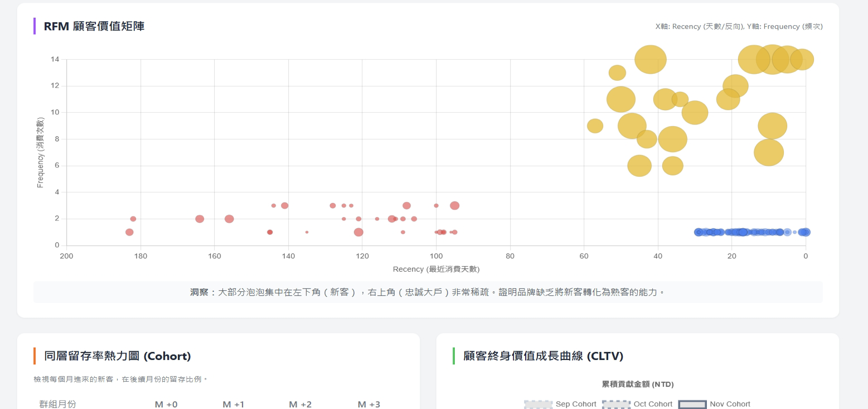Click the 群組月份 column header
Viewport: 868px width, 409px height.
click(58, 404)
